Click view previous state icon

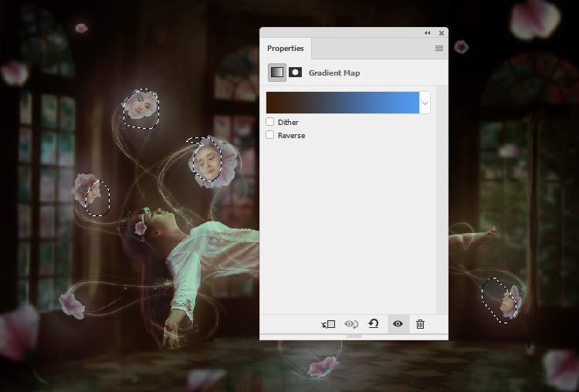click(x=351, y=324)
